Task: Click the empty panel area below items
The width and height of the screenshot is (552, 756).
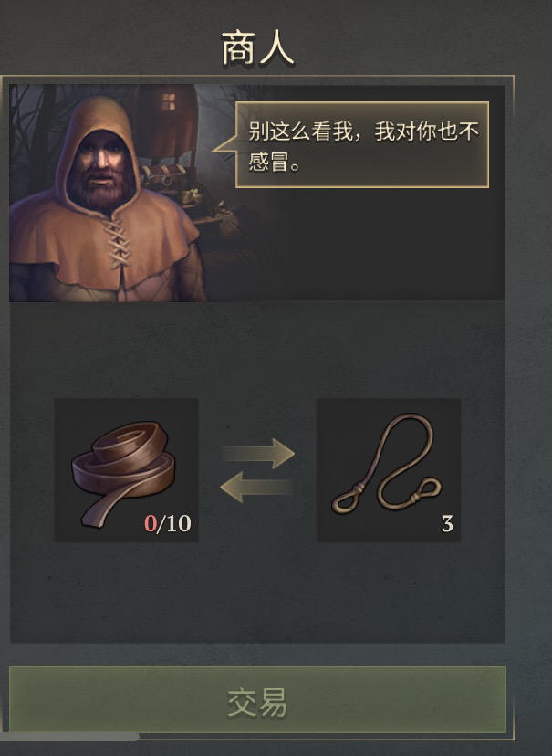Action: (x=257, y=593)
